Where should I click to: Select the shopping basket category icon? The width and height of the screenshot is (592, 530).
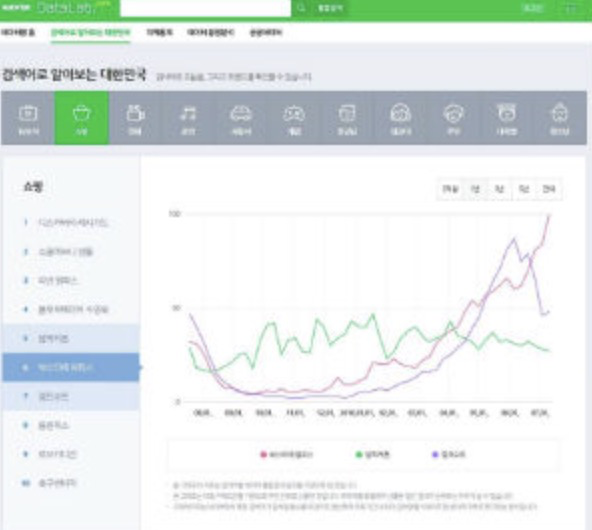82,118
